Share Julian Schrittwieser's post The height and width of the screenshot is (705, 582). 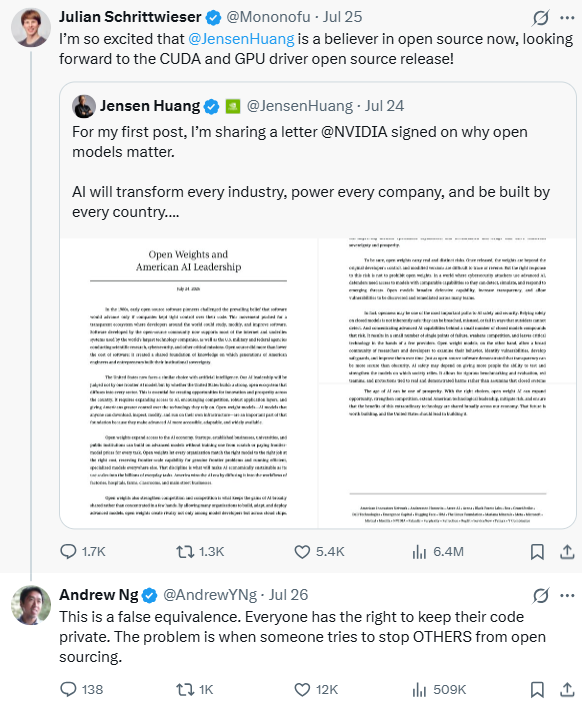(x=567, y=552)
